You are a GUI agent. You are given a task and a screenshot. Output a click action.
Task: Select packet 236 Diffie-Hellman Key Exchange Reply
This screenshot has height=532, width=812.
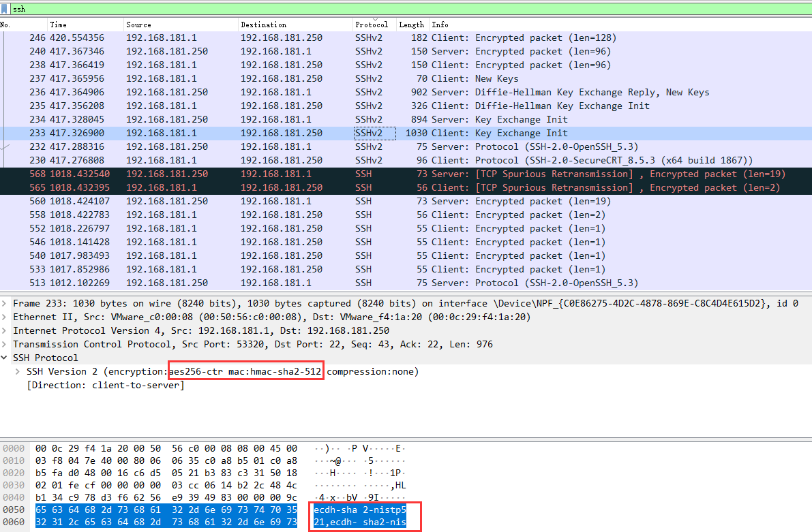click(406, 92)
